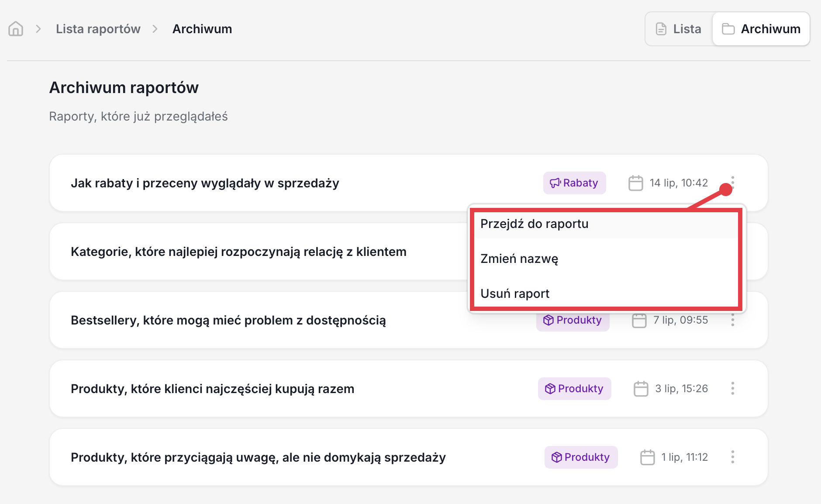Click calendar icon beside 1 lip, 11:12
This screenshot has height=504, width=821.
tap(648, 457)
